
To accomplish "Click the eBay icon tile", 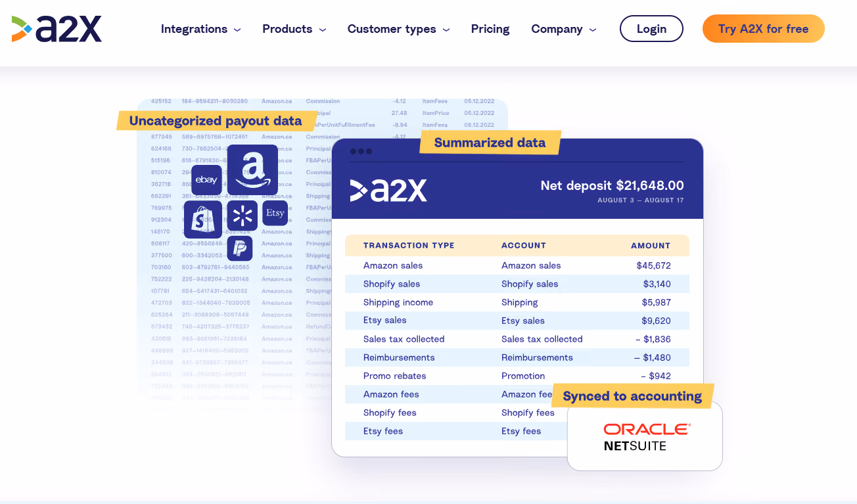I will point(206,180).
